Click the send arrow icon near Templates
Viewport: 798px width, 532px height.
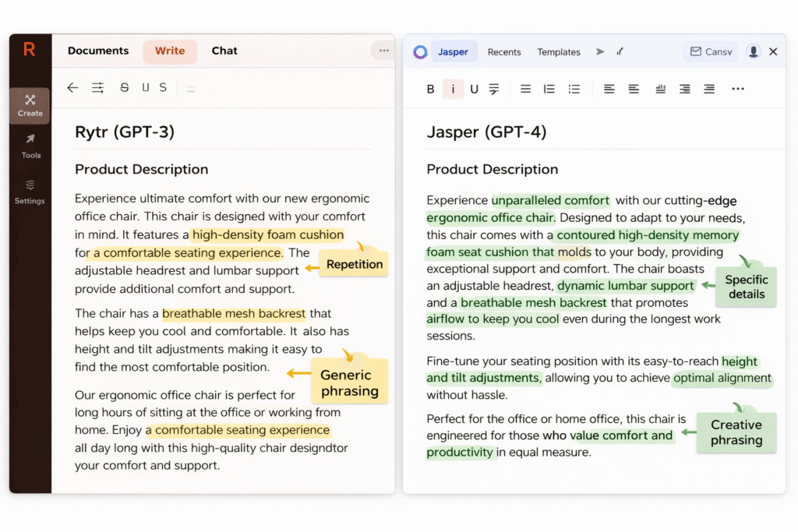click(599, 51)
